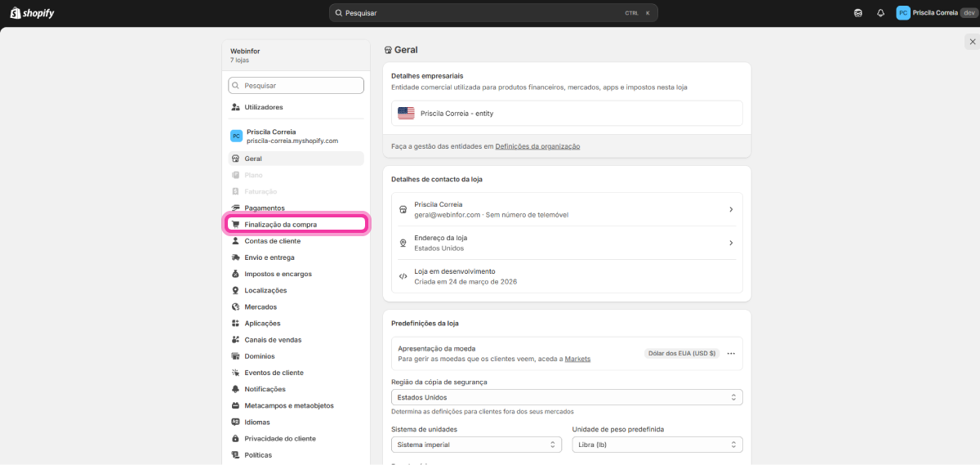
Task: Expand the Priscila Correia contact row chevron
Action: 731,209
